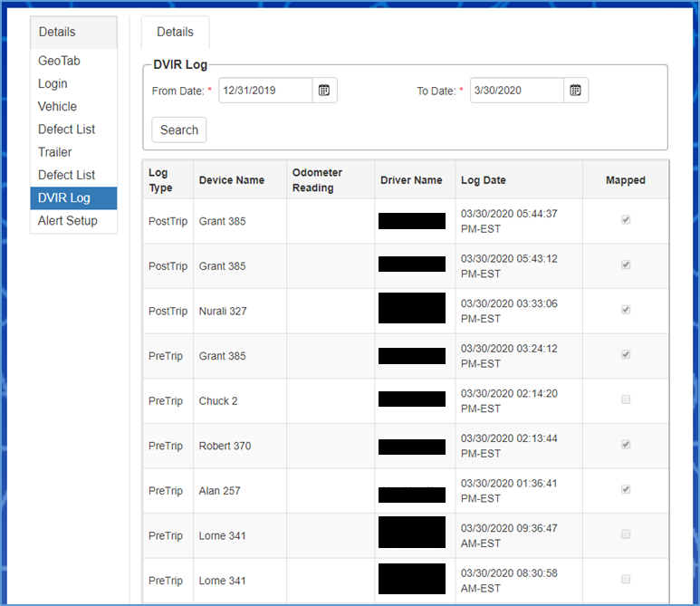The height and width of the screenshot is (606, 700).
Task: Open Alert Setup from the sidebar
Action: [68, 220]
